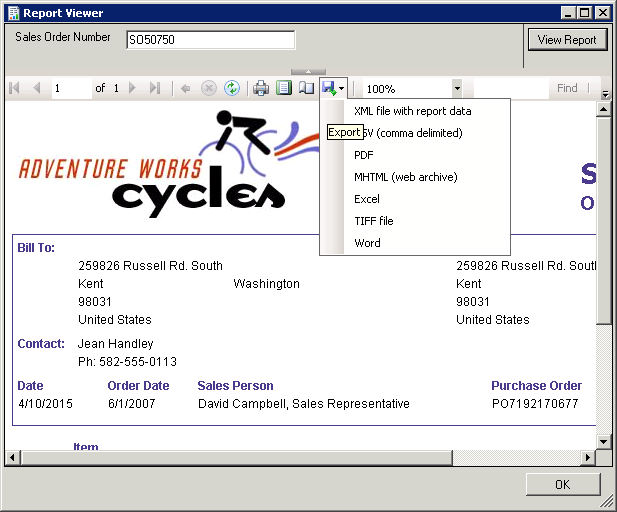The height and width of the screenshot is (512, 617).
Task: Export as CSV (comma delimited)
Action: tap(412, 133)
